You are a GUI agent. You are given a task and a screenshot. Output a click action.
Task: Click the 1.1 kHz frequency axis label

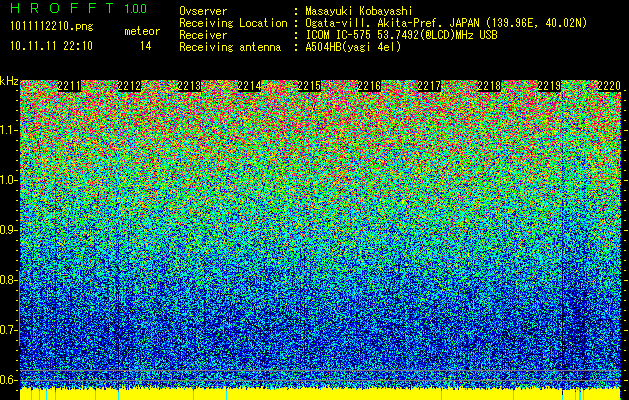click(x=8, y=130)
